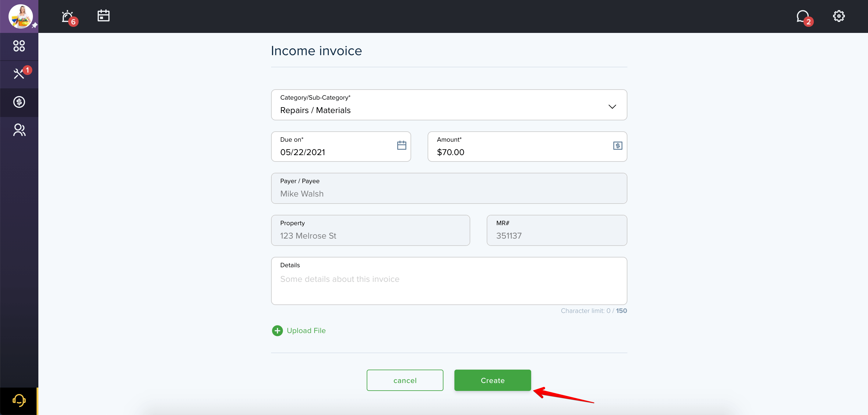Click into the Details text area

pos(449,281)
